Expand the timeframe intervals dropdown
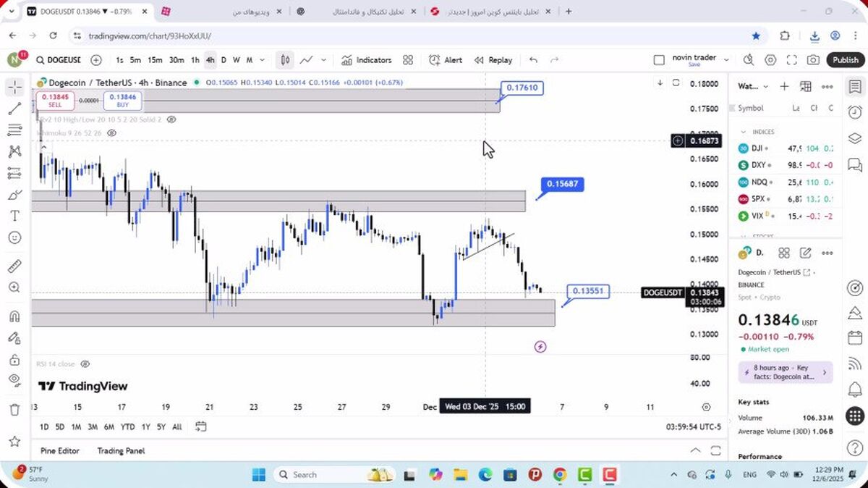 (262, 60)
